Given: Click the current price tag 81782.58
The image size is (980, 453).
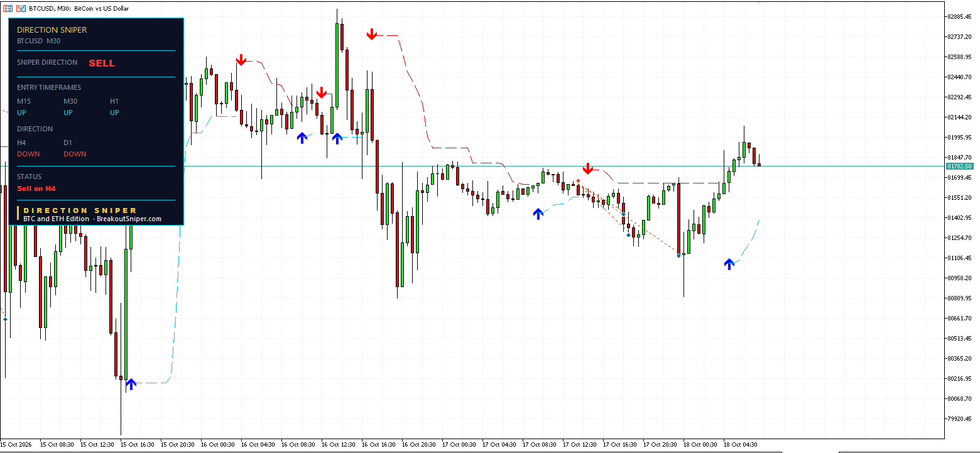Looking at the screenshot, I should pos(959,166).
